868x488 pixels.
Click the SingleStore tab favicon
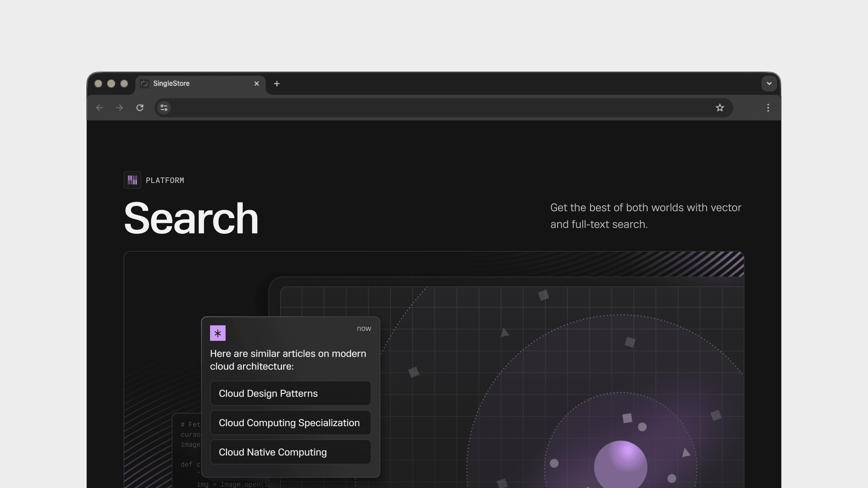(145, 84)
